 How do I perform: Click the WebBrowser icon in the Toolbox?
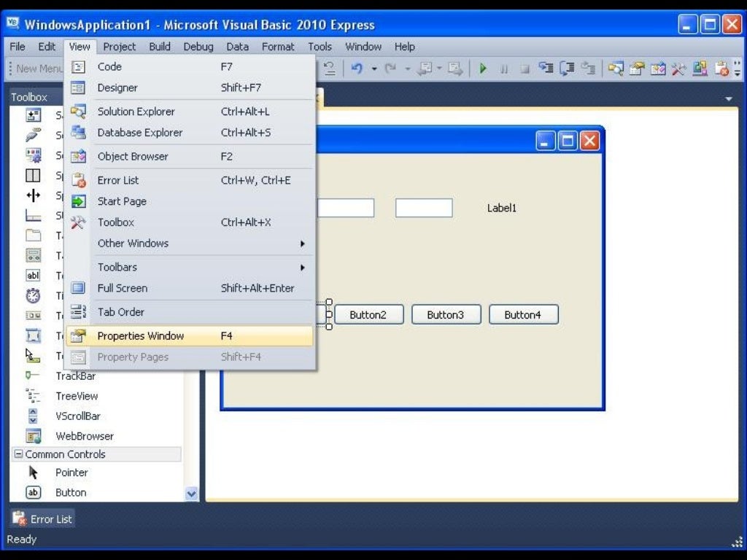34,436
